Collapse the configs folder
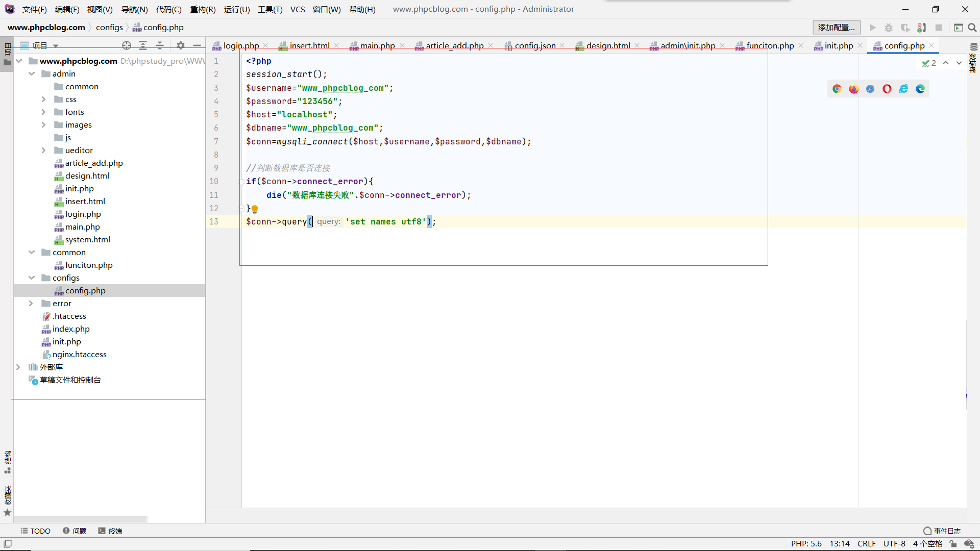 (32, 278)
